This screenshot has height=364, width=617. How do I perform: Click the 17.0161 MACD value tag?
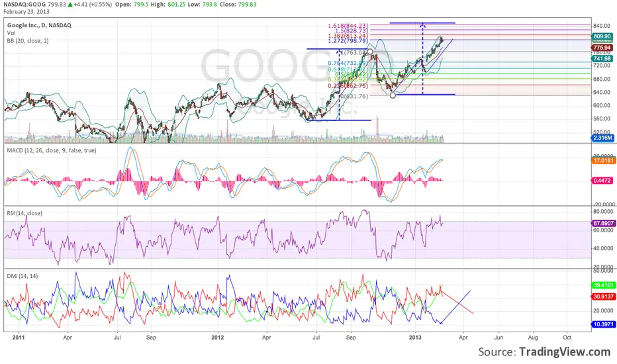(x=603, y=161)
